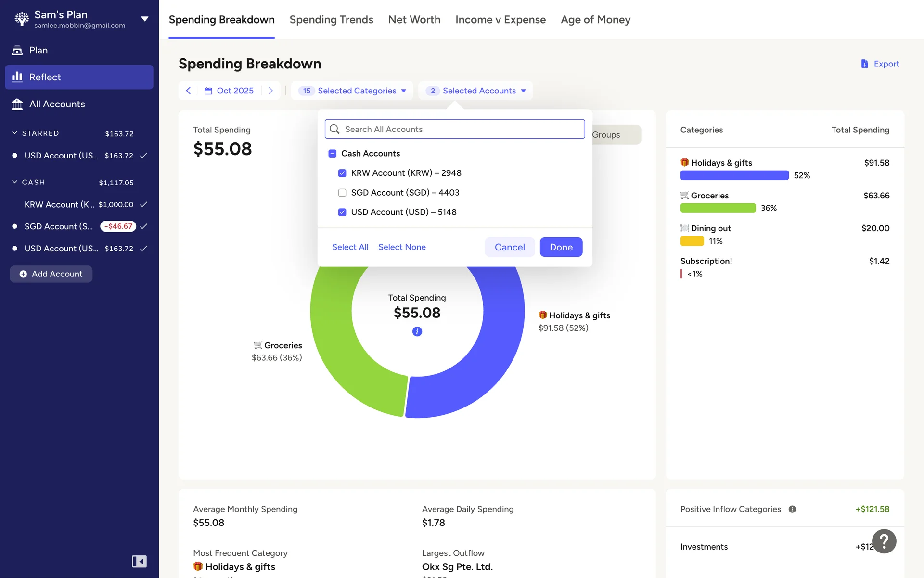Image resolution: width=924 pixels, height=578 pixels.
Task: Go to the next month with the right arrow
Action: (270, 91)
